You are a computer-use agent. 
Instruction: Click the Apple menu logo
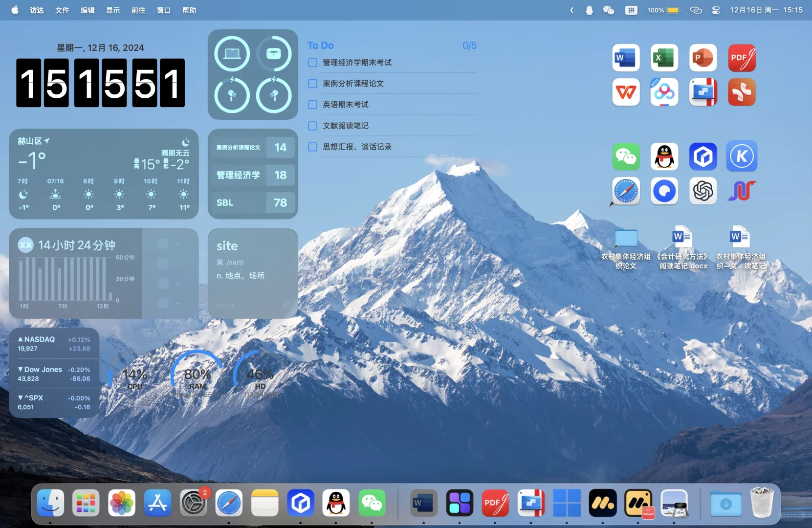coord(15,10)
